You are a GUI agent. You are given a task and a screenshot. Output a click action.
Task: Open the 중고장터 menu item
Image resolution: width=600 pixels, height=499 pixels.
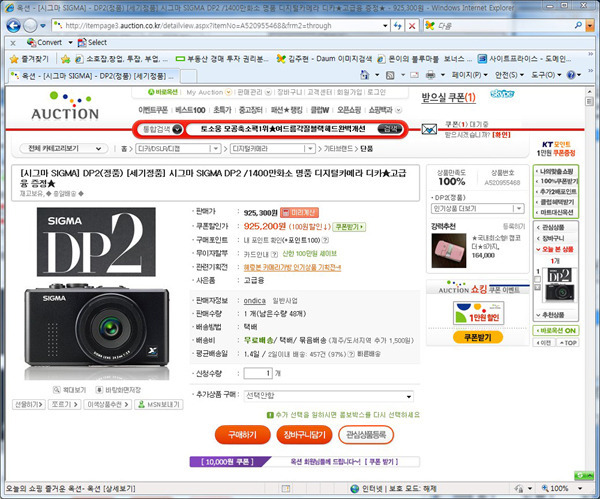coord(251,110)
